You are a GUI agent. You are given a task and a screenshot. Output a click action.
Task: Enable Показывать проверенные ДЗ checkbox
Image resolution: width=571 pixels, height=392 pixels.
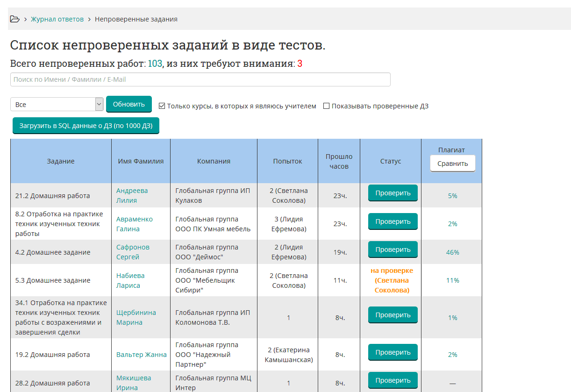click(x=327, y=106)
